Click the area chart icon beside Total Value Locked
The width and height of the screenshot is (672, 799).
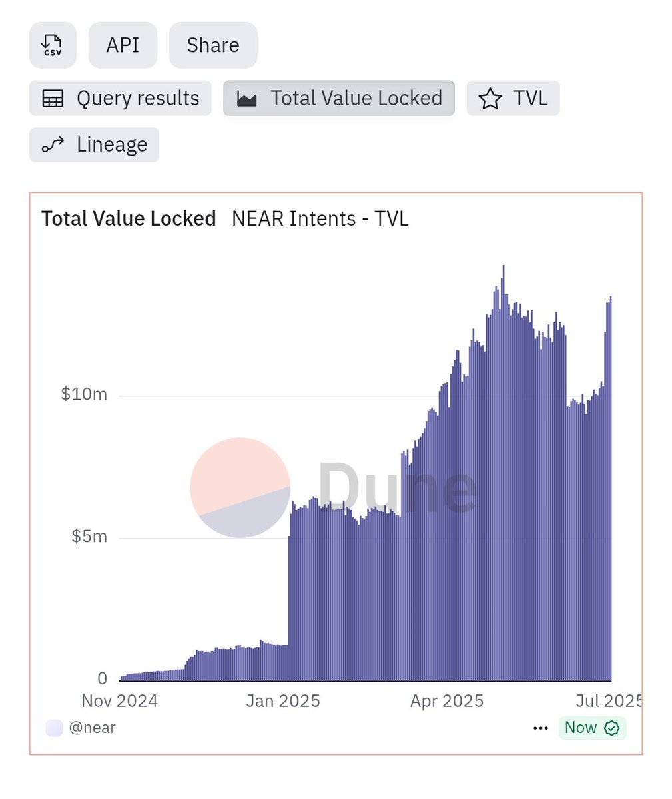247,99
